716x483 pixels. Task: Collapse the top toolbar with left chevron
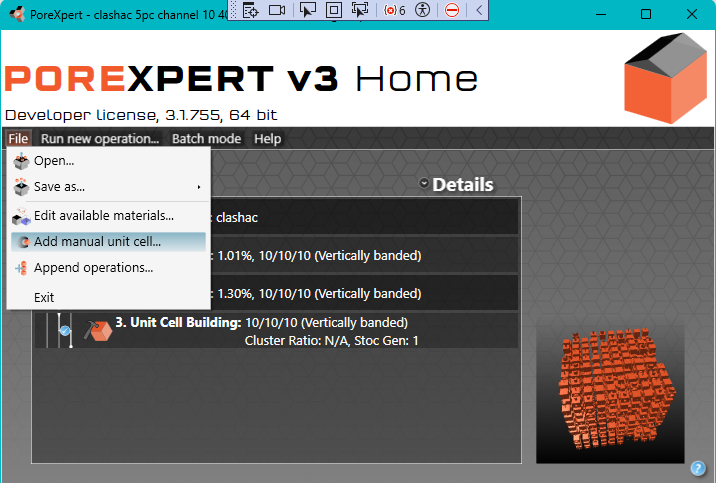click(479, 10)
